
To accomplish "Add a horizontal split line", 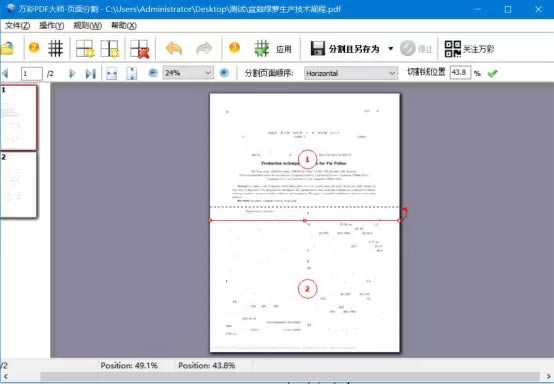I will [85, 48].
